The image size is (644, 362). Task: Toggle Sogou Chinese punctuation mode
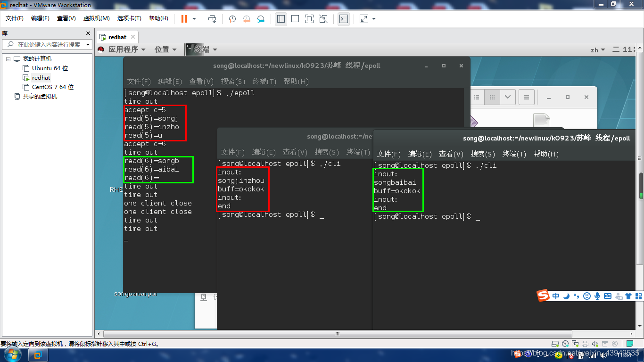pos(577,296)
